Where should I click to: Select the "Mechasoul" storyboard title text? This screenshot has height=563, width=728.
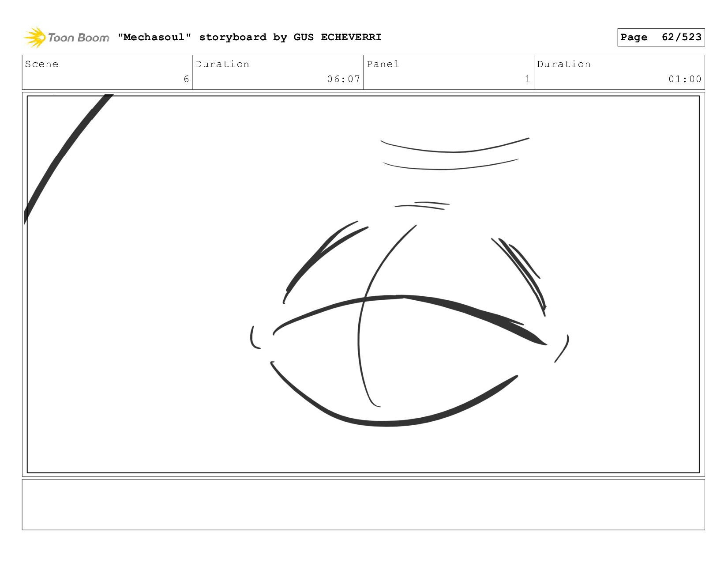pyautogui.click(x=249, y=37)
